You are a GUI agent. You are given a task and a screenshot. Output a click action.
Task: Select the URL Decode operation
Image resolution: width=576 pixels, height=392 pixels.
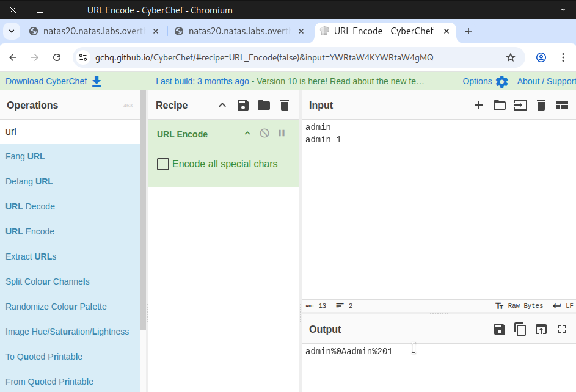(31, 206)
